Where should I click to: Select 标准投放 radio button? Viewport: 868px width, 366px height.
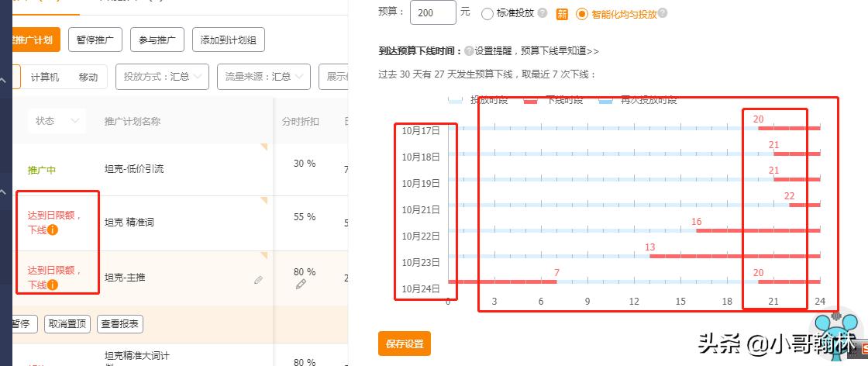point(487,14)
